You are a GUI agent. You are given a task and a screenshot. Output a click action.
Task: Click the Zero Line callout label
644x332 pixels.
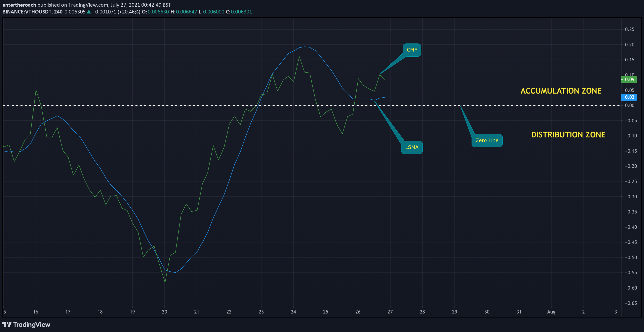(487, 141)
